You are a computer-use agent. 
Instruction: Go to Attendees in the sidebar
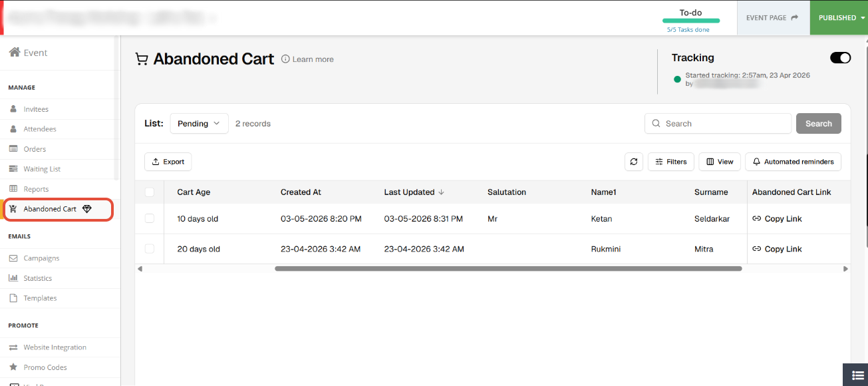click(40, 129)
